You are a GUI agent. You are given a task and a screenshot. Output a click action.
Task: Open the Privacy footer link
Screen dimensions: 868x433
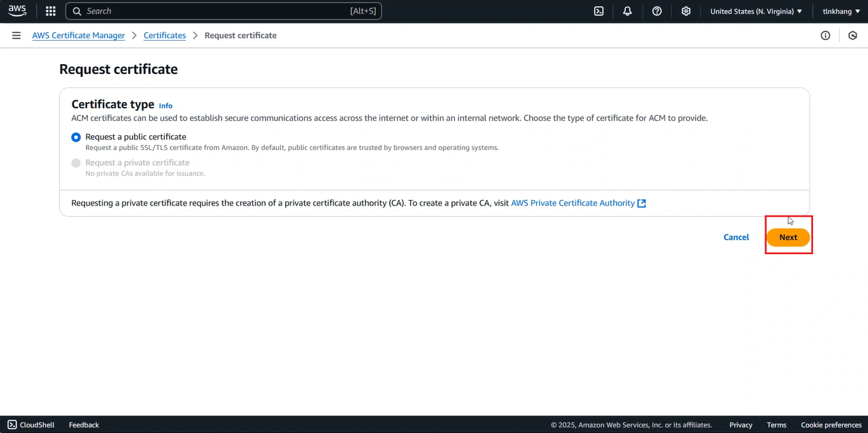click(x=741, y=425)
